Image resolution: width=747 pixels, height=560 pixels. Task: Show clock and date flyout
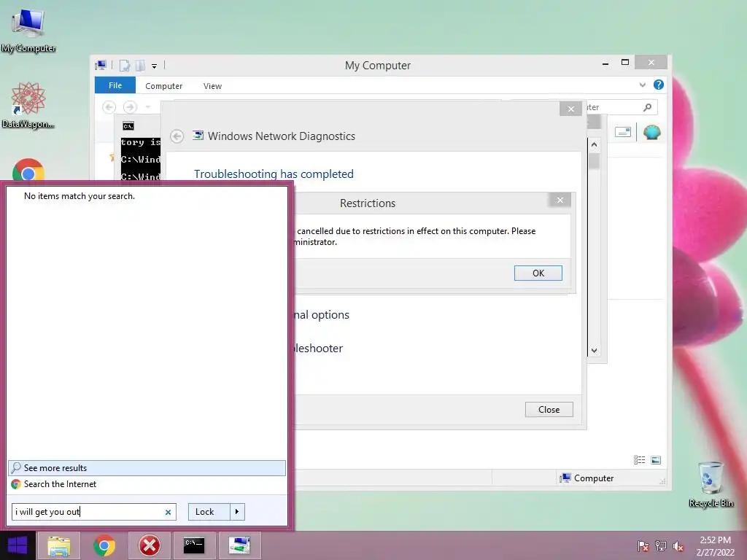pos(715,546)
